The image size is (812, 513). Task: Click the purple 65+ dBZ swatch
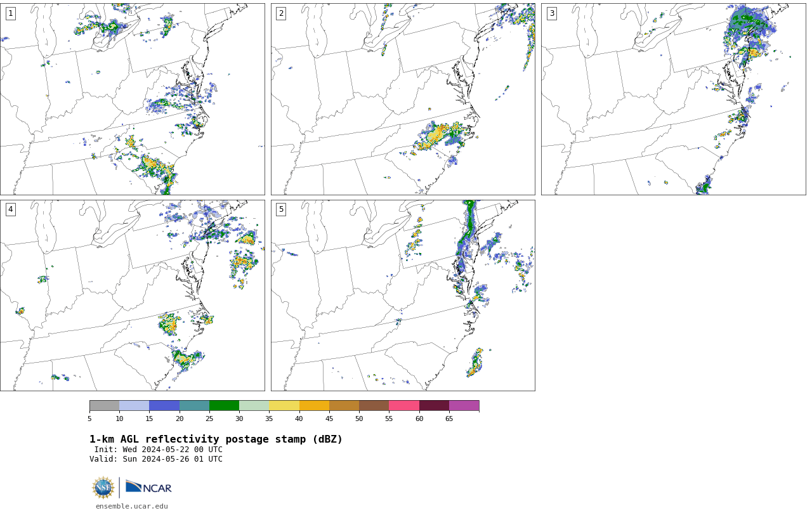coord(464,406)
